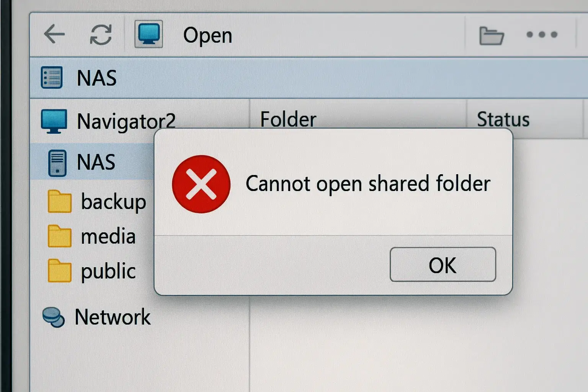
Task: Select the Network globe icon
Action: [53, 317]
